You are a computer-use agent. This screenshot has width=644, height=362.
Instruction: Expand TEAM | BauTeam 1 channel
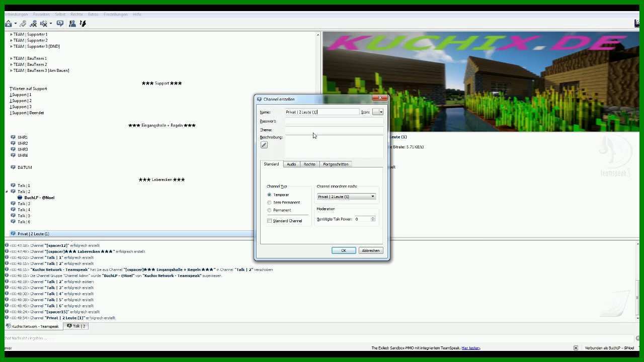pyautogui.click(x=11, y=58)
